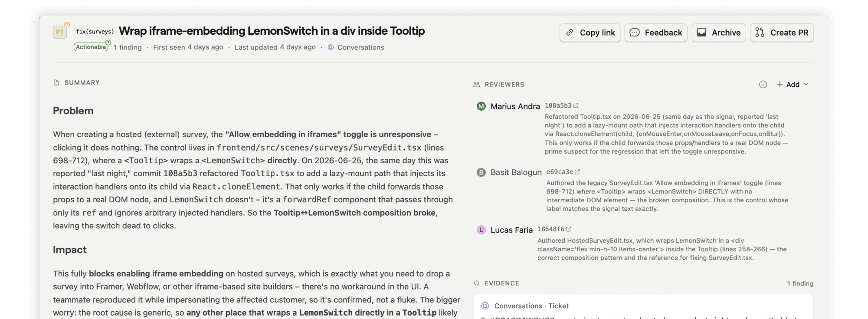Click the link icon in Copy link button
Viewport: 868px width, 319px height.
(570, 33)
